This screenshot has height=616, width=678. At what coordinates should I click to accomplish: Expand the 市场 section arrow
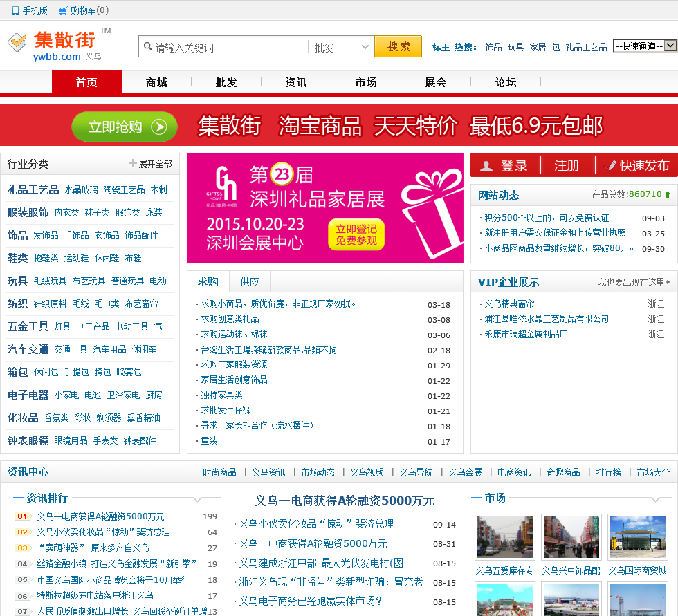click(x=656, y=499)
